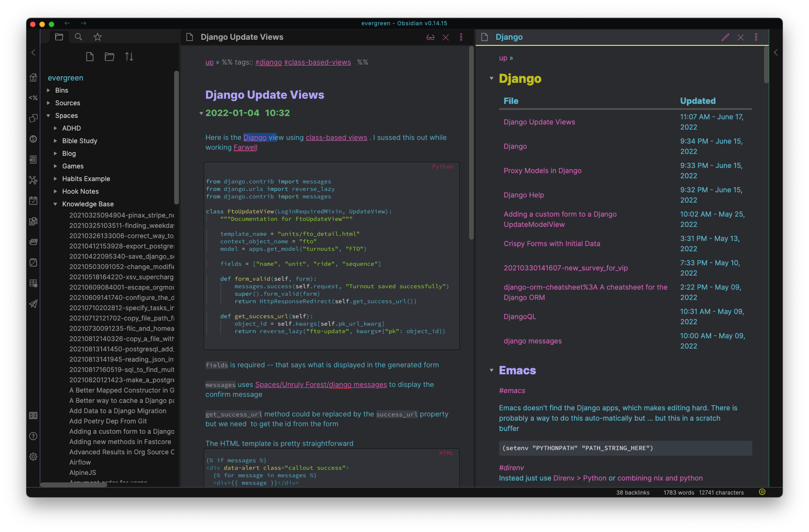Click the middle pane vertical scrollbar

(x=471, y=143)
